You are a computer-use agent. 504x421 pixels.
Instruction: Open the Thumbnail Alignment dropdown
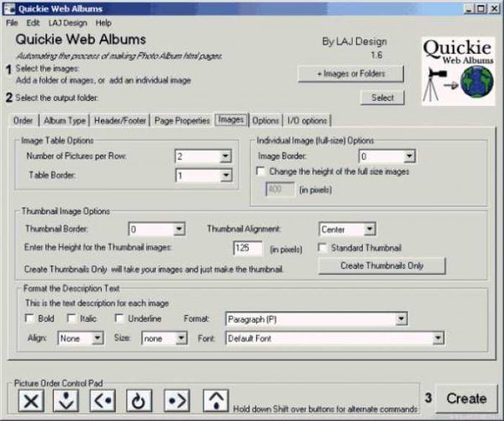pyautogui.click(x=370, y=229)
